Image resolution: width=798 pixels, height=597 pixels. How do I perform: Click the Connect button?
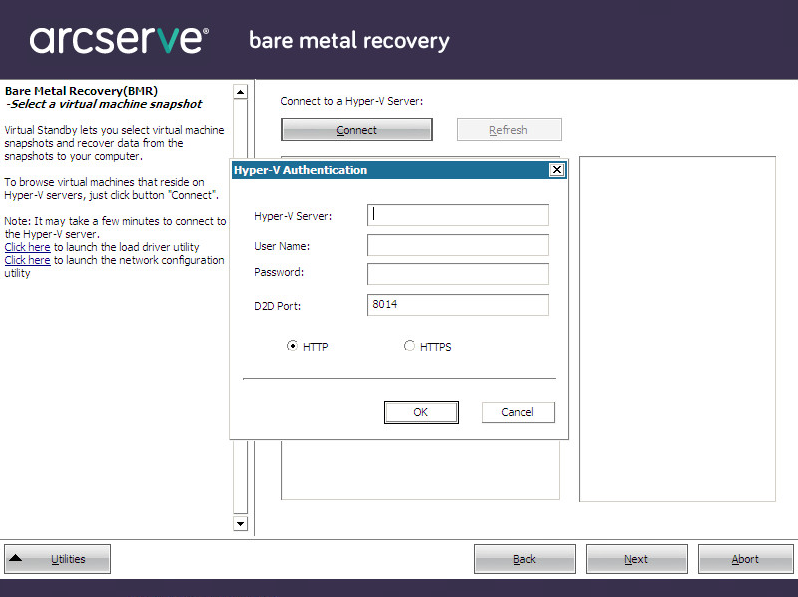tap(357, 130)
